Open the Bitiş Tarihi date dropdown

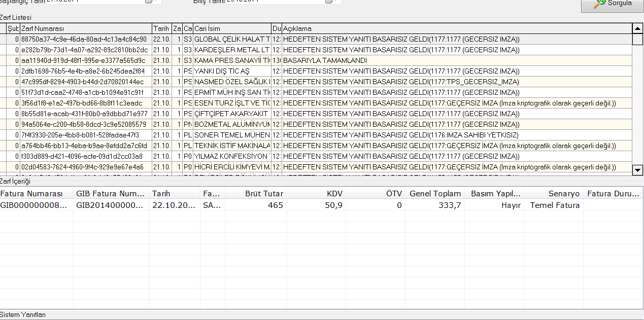tap(329, 2)
